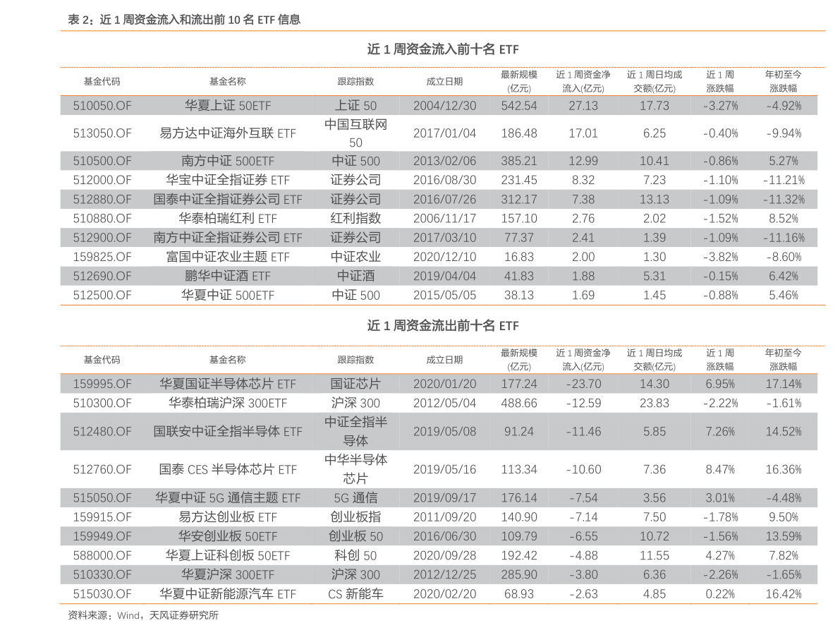Screen dimensions: 840x635
Task: Select the -23.70 outflow value cell
Action: 583,384
